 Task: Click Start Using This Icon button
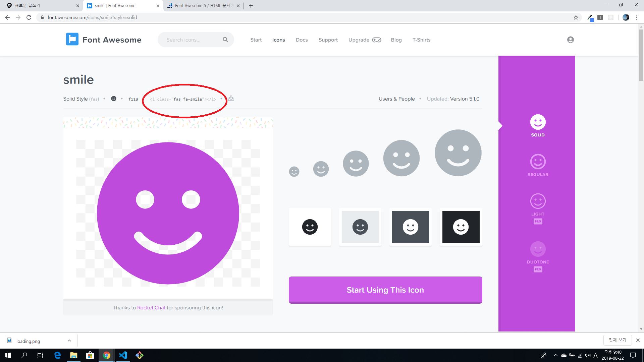point(385,290)
